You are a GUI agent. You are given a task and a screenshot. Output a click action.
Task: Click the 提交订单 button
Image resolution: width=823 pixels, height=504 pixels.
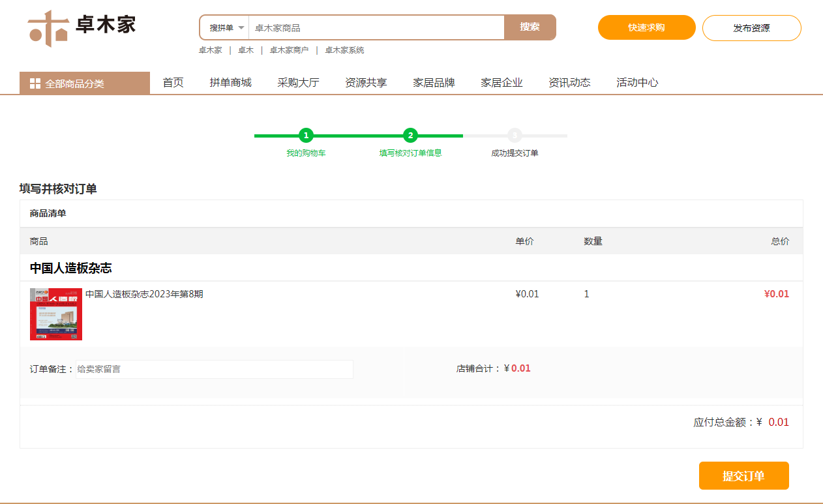point(743,475)
